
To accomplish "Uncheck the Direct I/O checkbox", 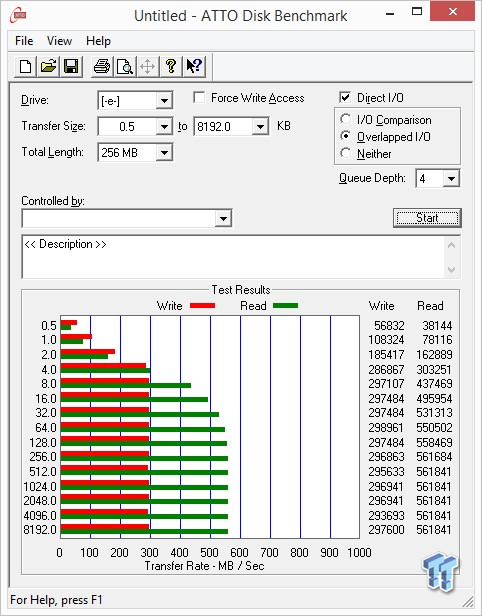I will point(345,97).
